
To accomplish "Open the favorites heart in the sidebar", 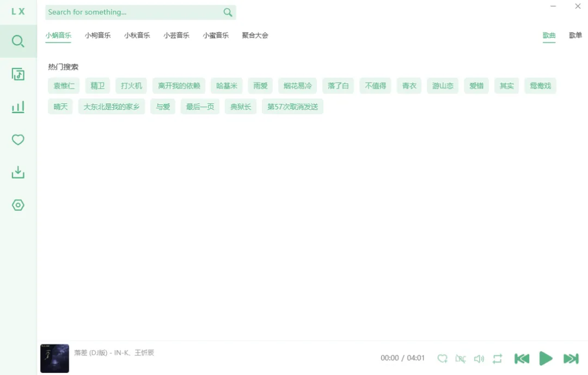I will [18, 139].
